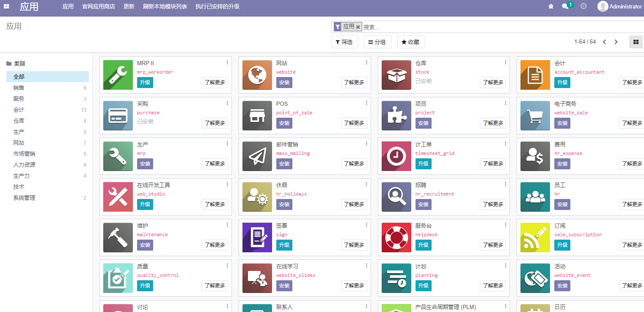Open the options kebab on 仓库 card
The image size is (644, 312).
coord(505,62)
